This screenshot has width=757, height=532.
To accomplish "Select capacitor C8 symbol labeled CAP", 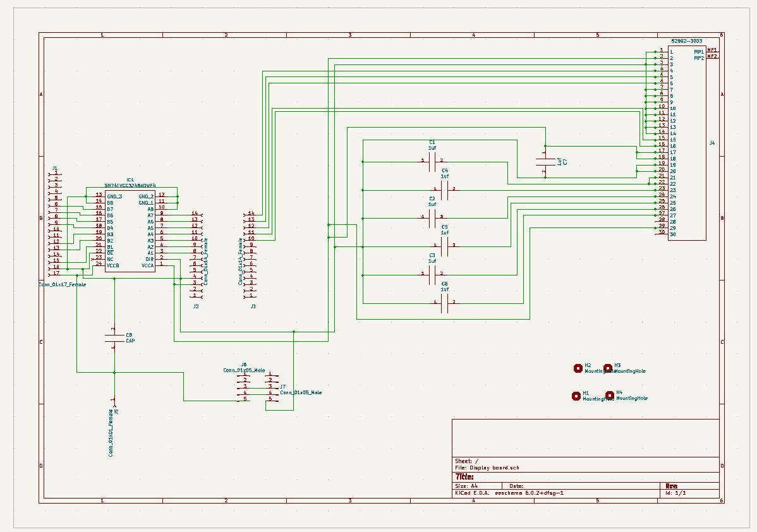I will [114, 338].
